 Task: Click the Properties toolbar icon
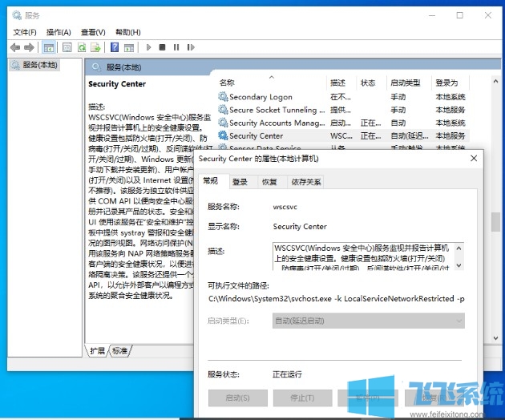click(x=67, y=47)
